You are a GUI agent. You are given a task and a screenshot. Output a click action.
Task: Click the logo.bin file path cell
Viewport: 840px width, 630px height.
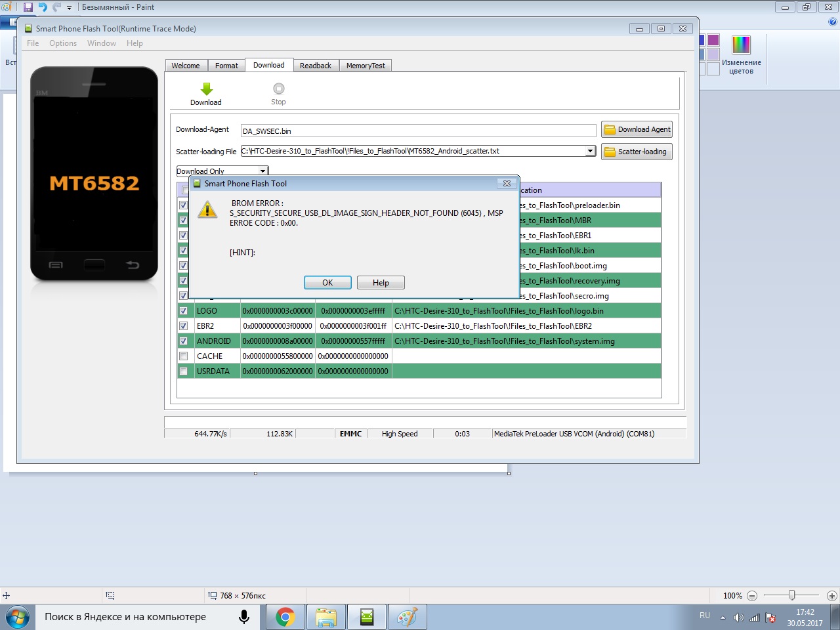(526, 311)
